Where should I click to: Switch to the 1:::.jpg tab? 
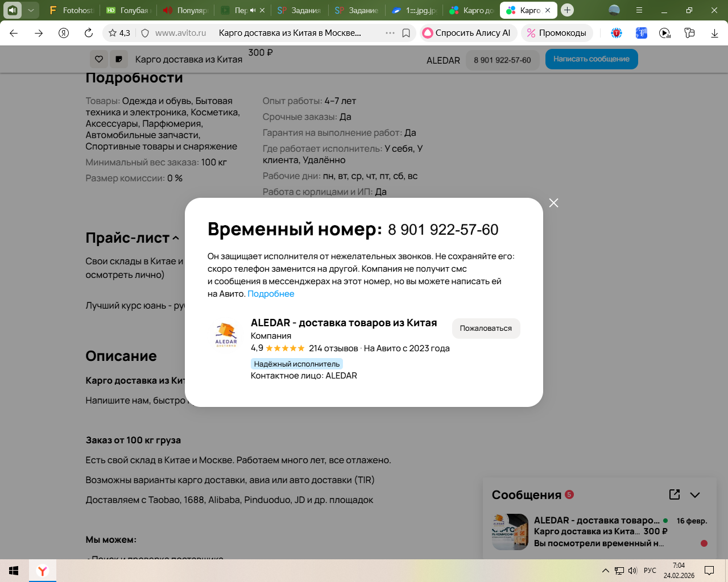click(x=413, y=10)
